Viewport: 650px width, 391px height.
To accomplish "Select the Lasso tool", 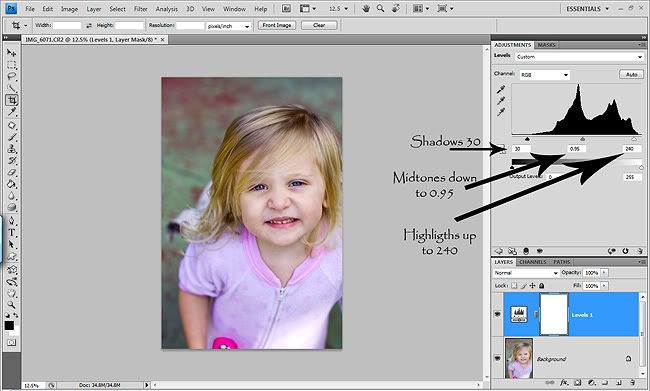I will coord(12,76).
